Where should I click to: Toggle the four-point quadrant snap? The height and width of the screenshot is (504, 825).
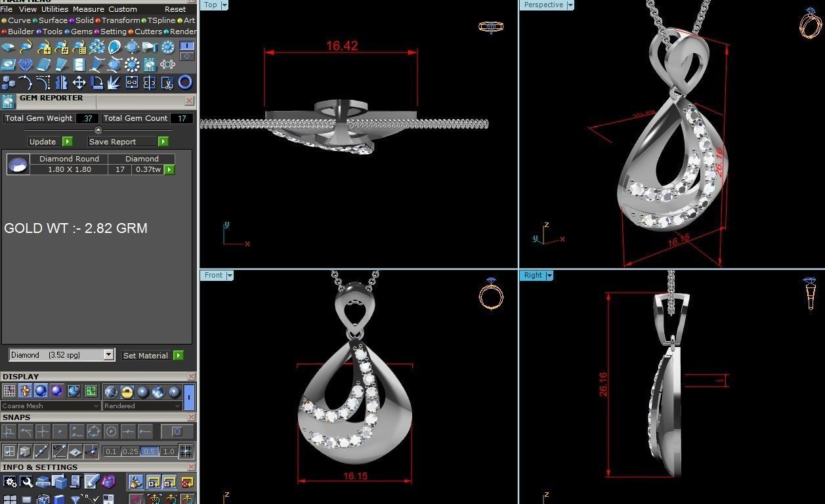(95, 432)
